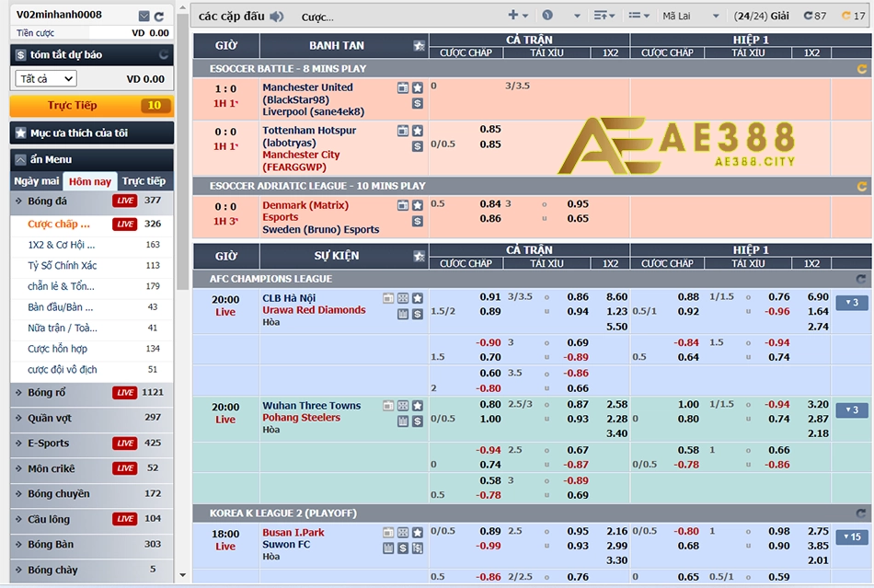The width and height of the screenshot is (874, 588).
Task: Open the (24/24) Giải league filter
Action: coord(762,16)
